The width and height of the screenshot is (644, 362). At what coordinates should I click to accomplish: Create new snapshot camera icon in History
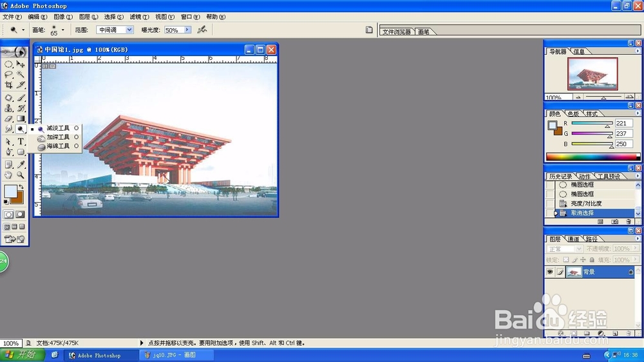pyautogui.click(x=614, y=222)
